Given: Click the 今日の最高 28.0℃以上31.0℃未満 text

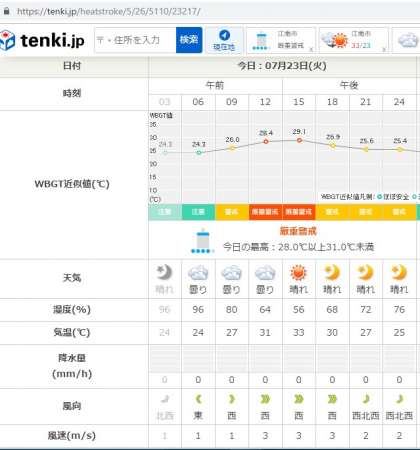Looking at the screenshot, I should 299,247.
